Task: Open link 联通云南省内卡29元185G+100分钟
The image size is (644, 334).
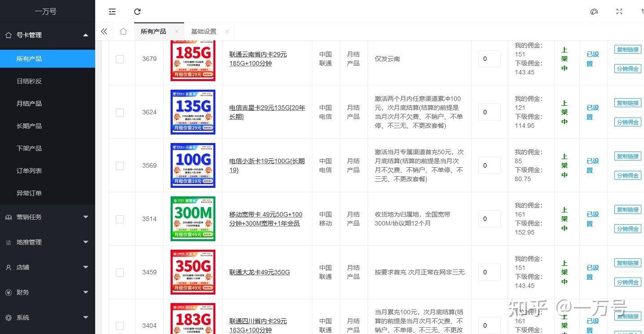Action: click(258, 59)
